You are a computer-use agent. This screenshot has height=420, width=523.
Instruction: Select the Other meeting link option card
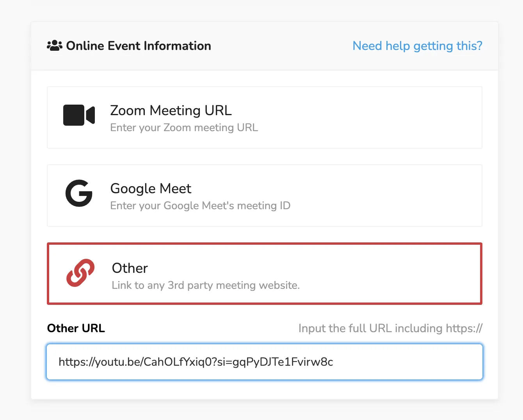(x=265, y=274)
